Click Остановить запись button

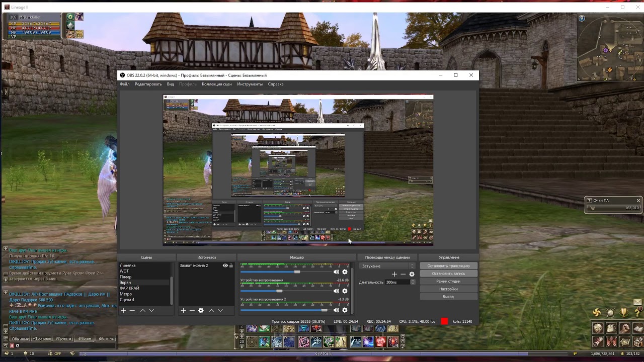(448, 274)
